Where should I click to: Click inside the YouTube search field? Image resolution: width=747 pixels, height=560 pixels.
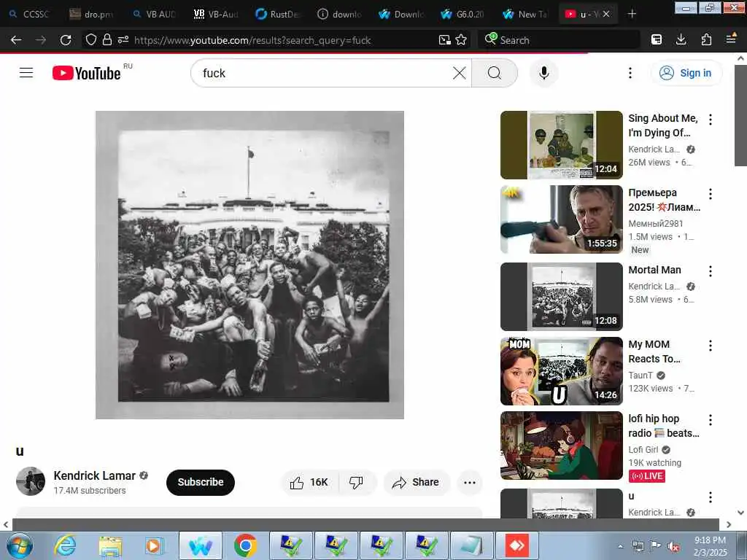tap(324, 73)
